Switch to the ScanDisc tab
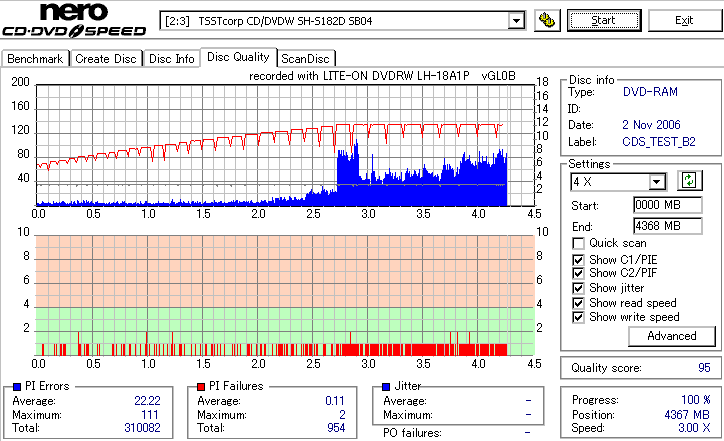Viewport: 724px width, 441px height. pos(305,59)
